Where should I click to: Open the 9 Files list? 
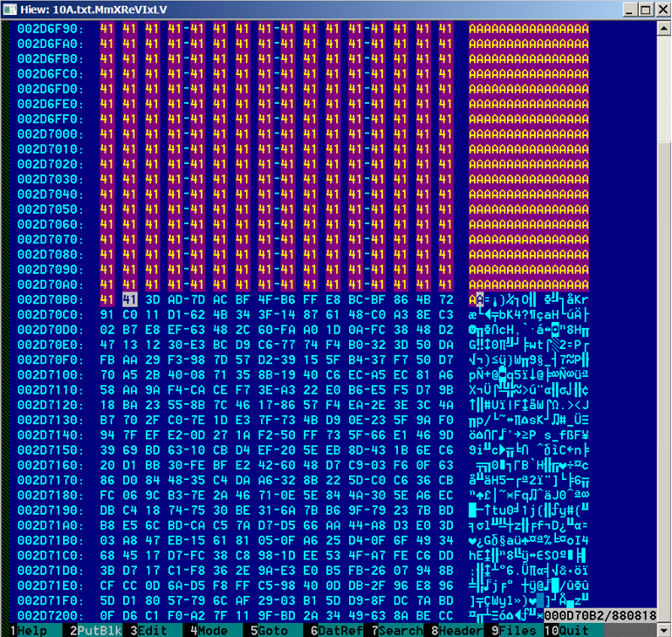pos(511,630)
